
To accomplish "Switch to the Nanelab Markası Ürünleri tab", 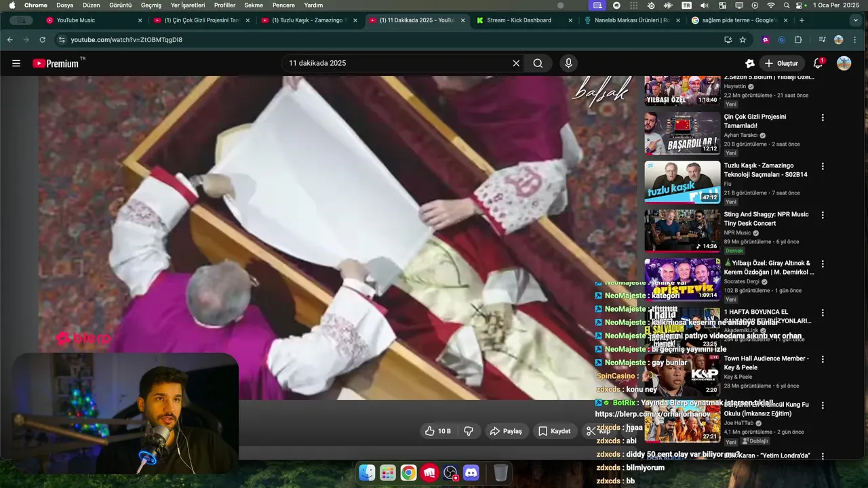I will pos(632,20).
